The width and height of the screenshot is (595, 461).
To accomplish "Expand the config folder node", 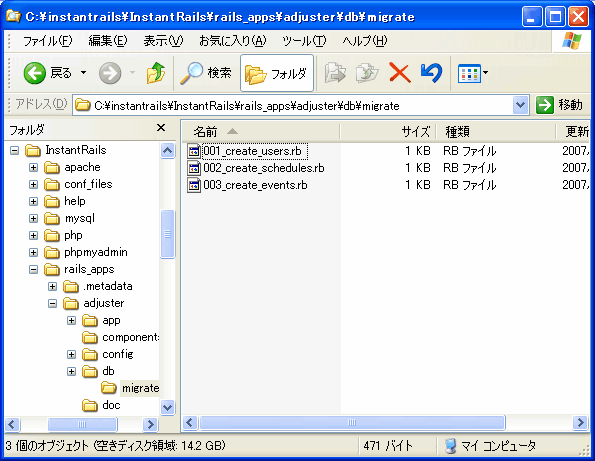I will tap(71, 354).
